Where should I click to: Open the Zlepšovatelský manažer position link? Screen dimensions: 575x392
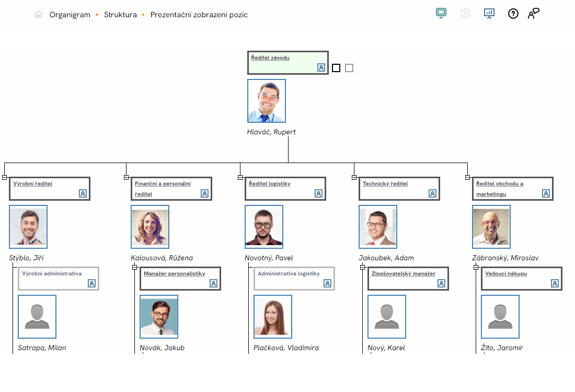tap(403, 273)
